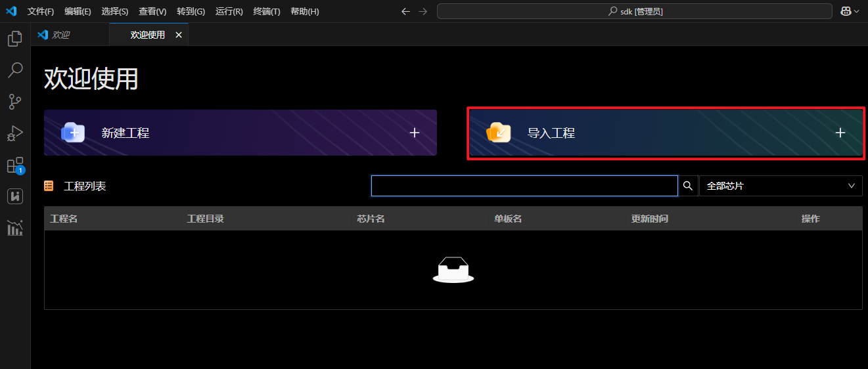Open the Copilot icon in title bar
Image resolution: width=868 pixels, height=369 pixels.
coord(846,11)
